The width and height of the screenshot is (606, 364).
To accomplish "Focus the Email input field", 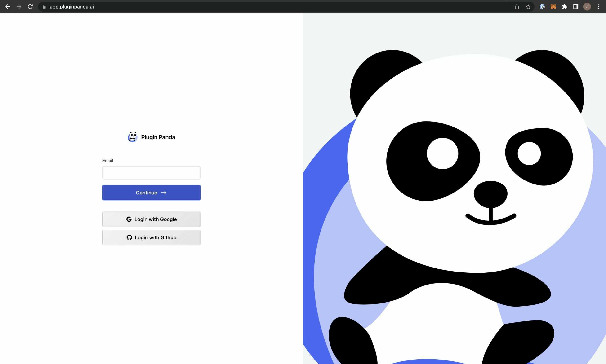I will (x=151, y=173).
